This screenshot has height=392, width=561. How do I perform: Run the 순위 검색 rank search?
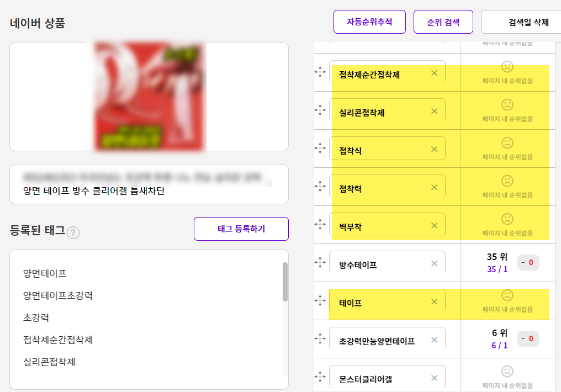[x=443, y=22]
